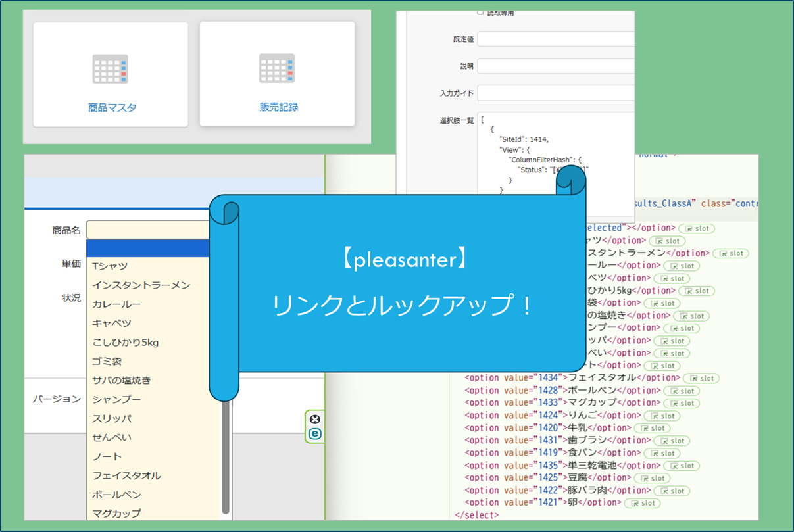794x532 pixels.
Task: Choose スリッパ from the dropdown list
Action: point(112,418)
